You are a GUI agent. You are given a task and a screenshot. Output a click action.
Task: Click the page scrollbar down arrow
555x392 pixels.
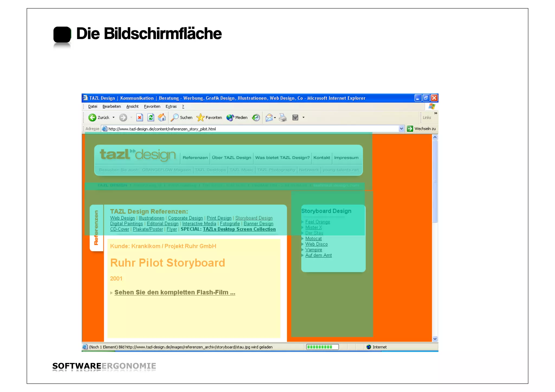click(x=435, y=339)
